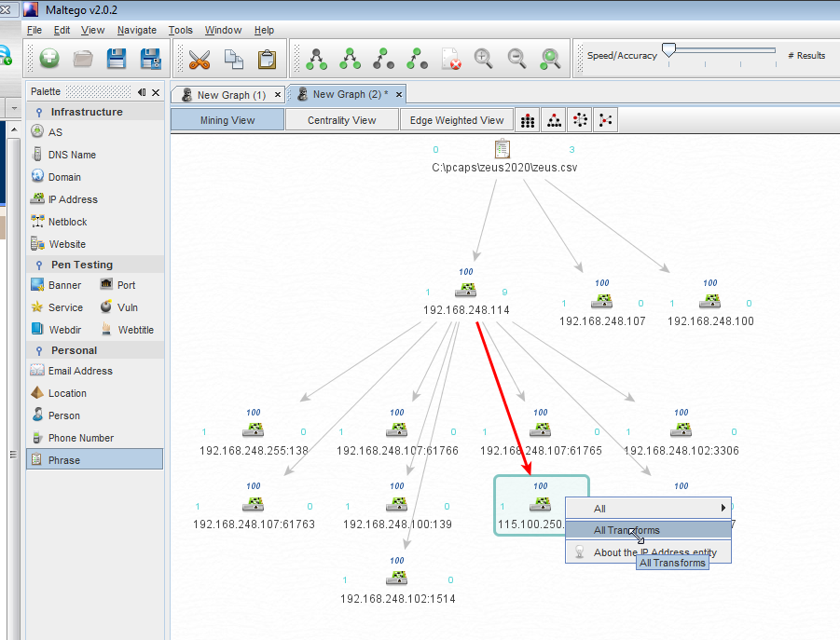
Task: Choose All Transforms in context menu
Action: [648, 530]
